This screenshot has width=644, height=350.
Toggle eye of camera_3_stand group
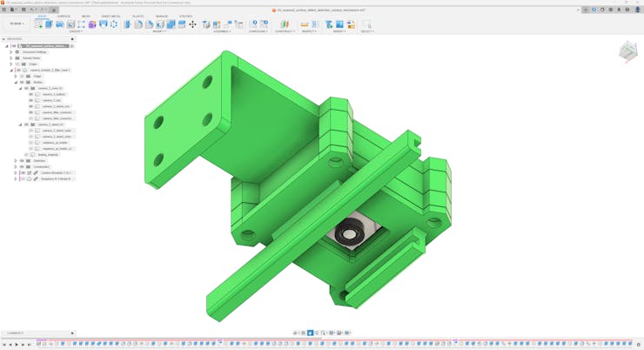coord(26,125)
